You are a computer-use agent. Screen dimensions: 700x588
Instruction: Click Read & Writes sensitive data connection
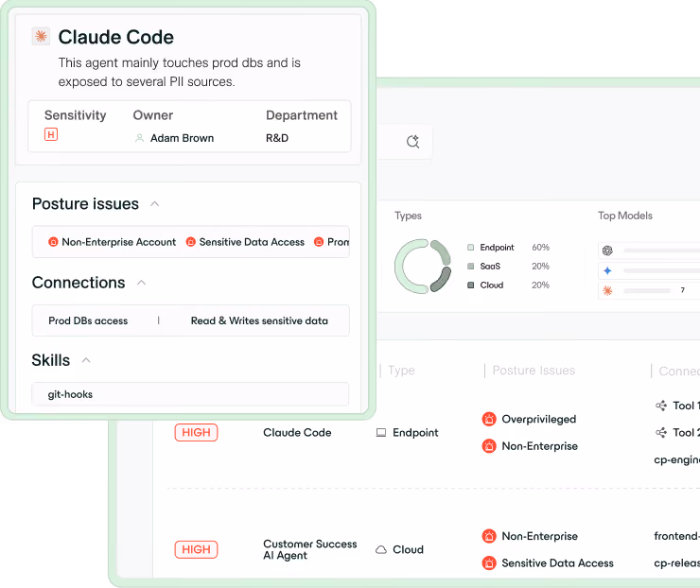point(259,320)
